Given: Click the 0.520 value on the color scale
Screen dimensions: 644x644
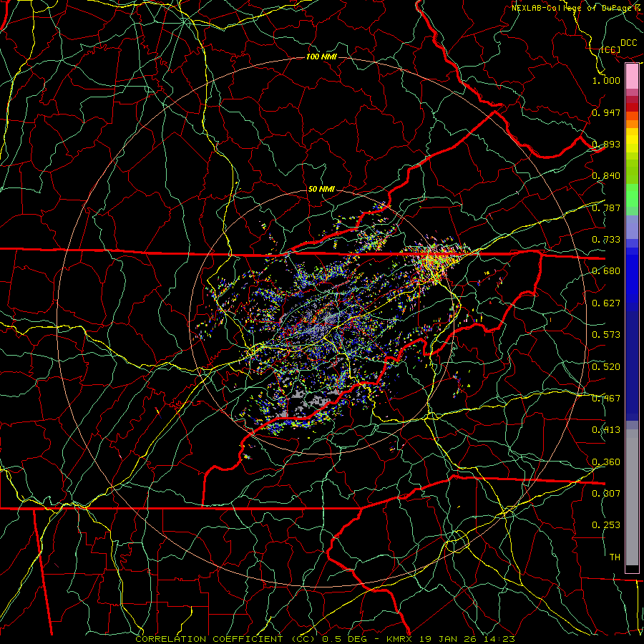Looking at the screenshot, I should click(x=606, y=367).
